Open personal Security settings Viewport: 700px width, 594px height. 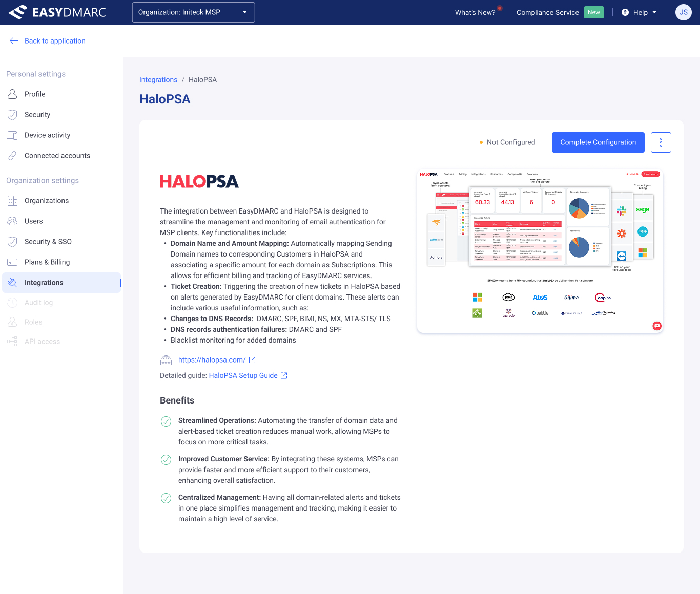tap(37, 115)
